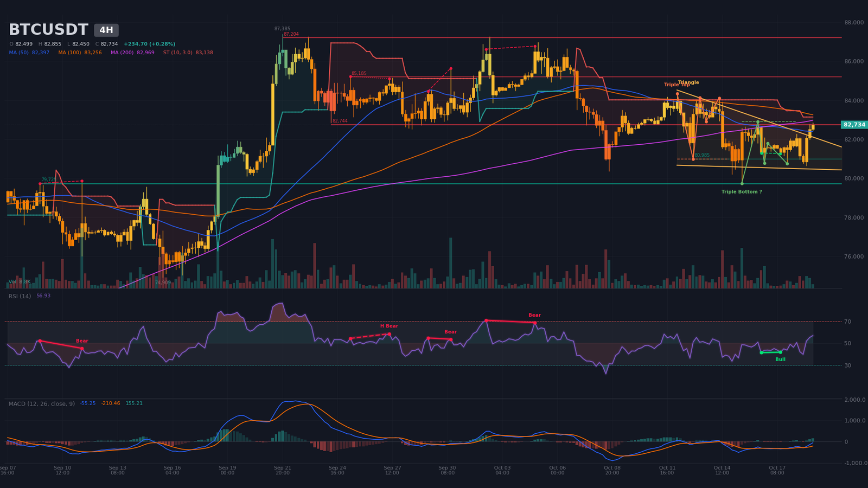
Task: Click the 82,744 support line label
Action: tap(340, 121)
